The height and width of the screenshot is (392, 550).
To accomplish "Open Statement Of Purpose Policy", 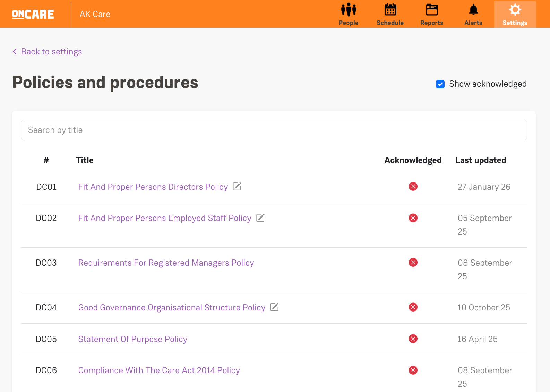I will (x=132, y=339).
